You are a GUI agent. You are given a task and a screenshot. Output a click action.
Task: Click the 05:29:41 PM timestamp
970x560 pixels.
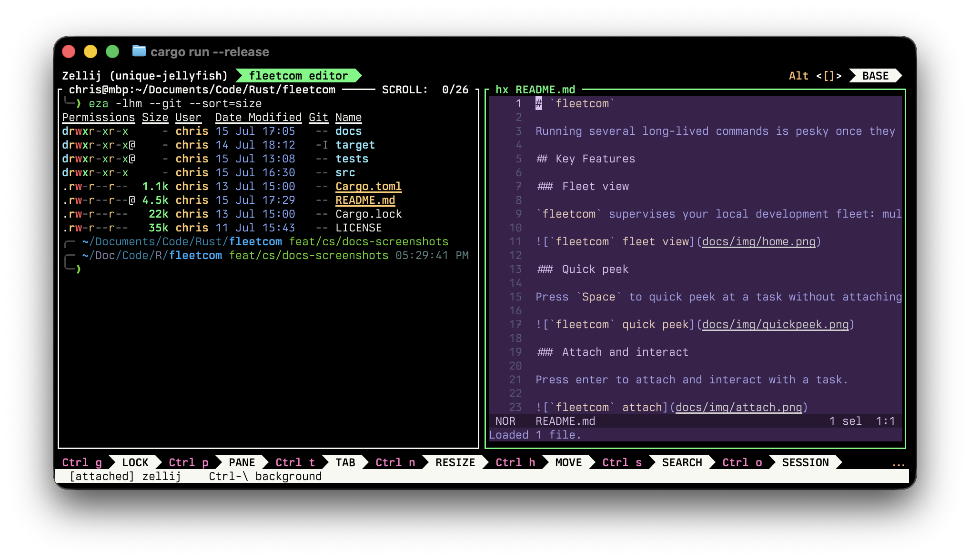(432, 255)
